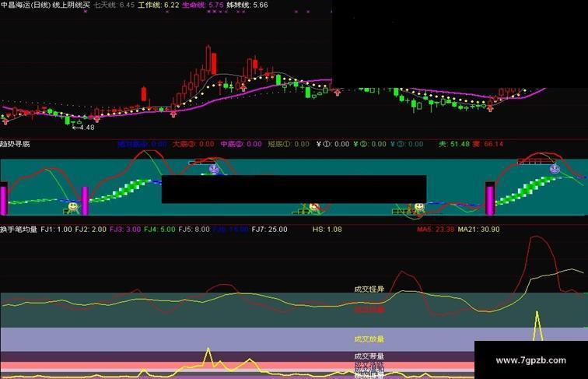The image size is (588, 379).
Task: Click the FJ2 2.00 value
Action: tap(91, 230)
